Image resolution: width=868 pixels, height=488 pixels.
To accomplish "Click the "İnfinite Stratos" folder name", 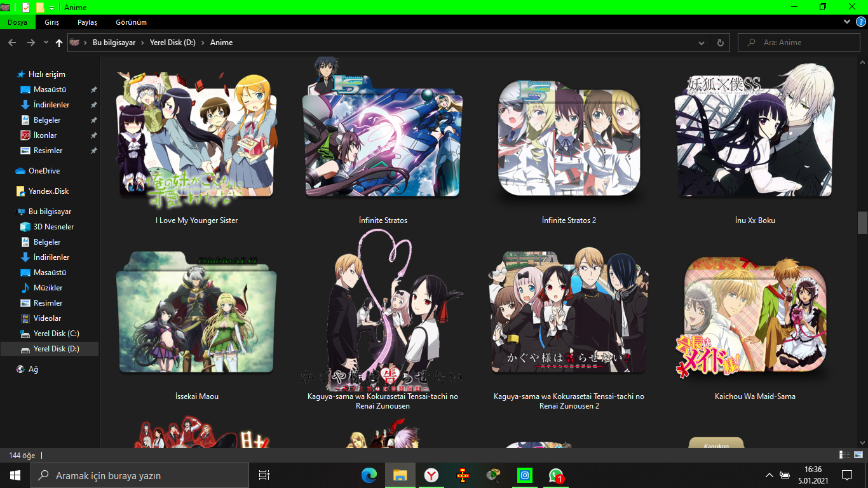I will [383, 220].
